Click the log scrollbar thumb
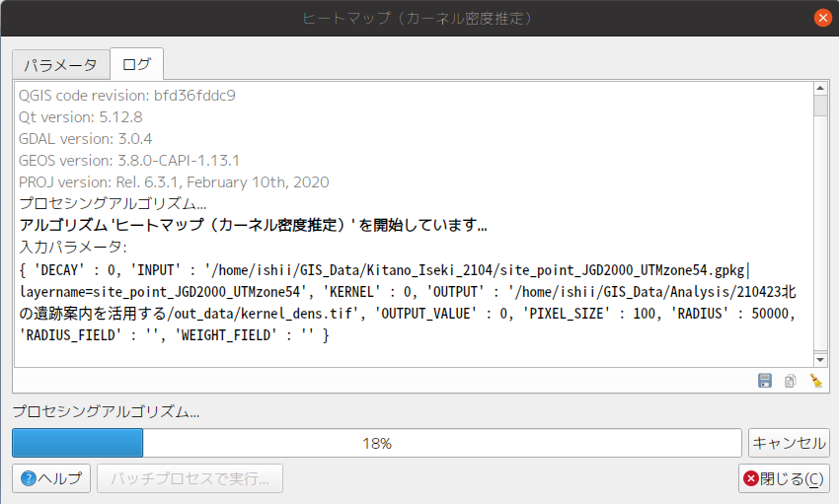839x504 pixels. 820,106
